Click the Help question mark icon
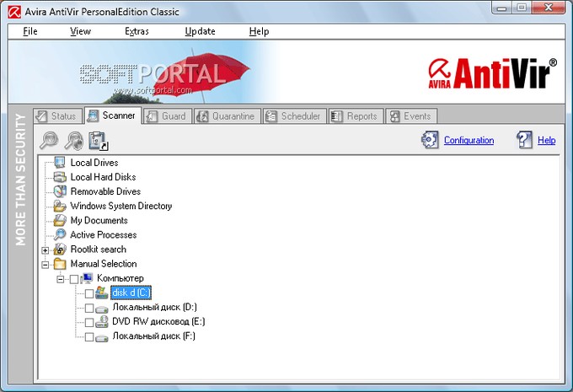 click(524, 140)
